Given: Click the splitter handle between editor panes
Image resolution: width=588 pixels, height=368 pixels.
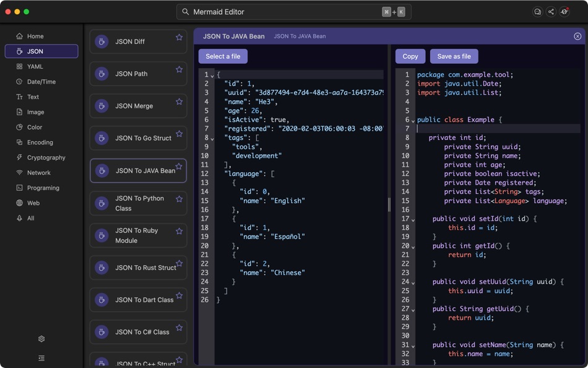Looking at the screenshot, I should coord(389,204).
